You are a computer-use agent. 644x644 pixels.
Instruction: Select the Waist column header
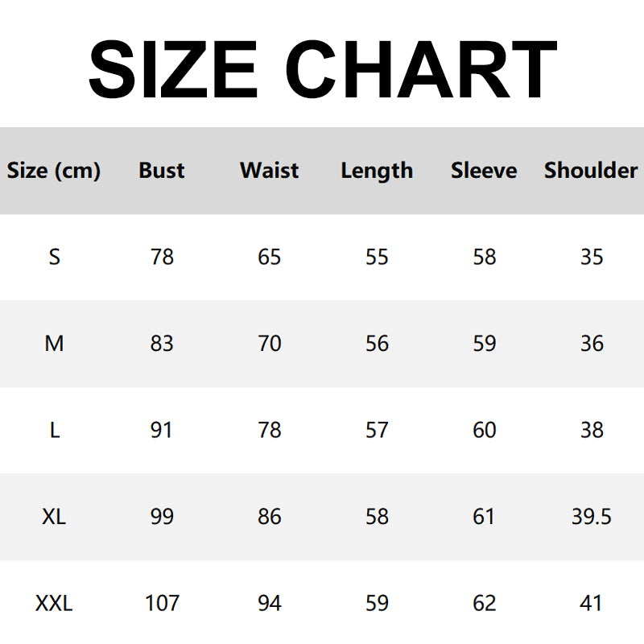269,171
